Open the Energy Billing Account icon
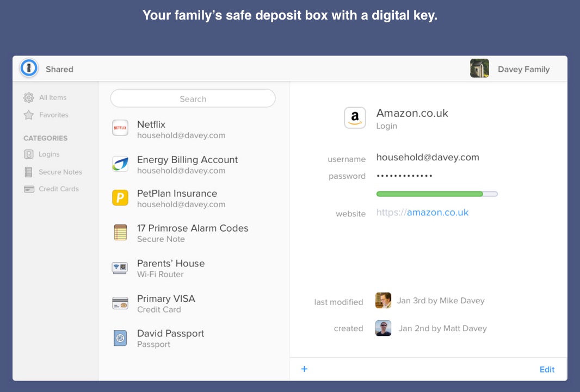Image resolution: width=580 pixels, height=392 pixels. pos(120,164)
